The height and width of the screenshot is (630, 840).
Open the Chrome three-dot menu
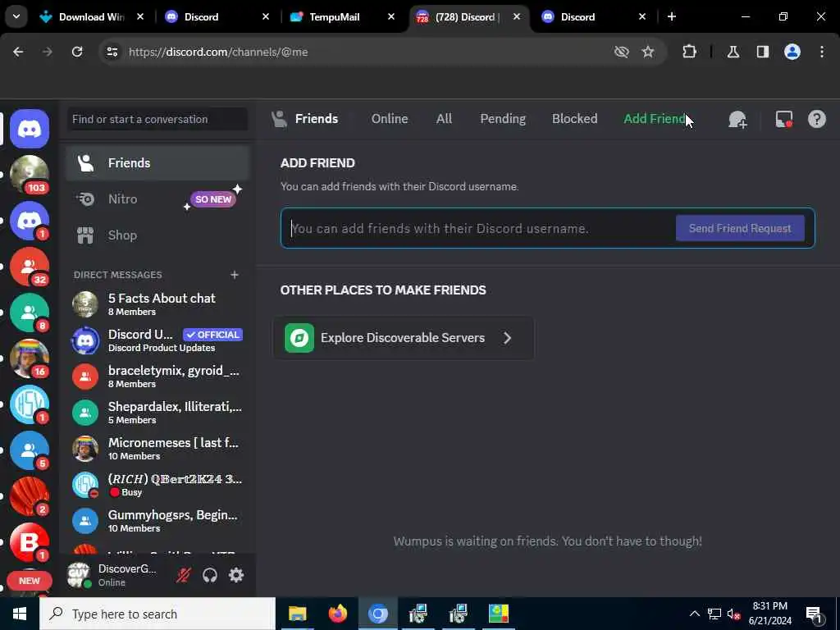pos(822,52)
